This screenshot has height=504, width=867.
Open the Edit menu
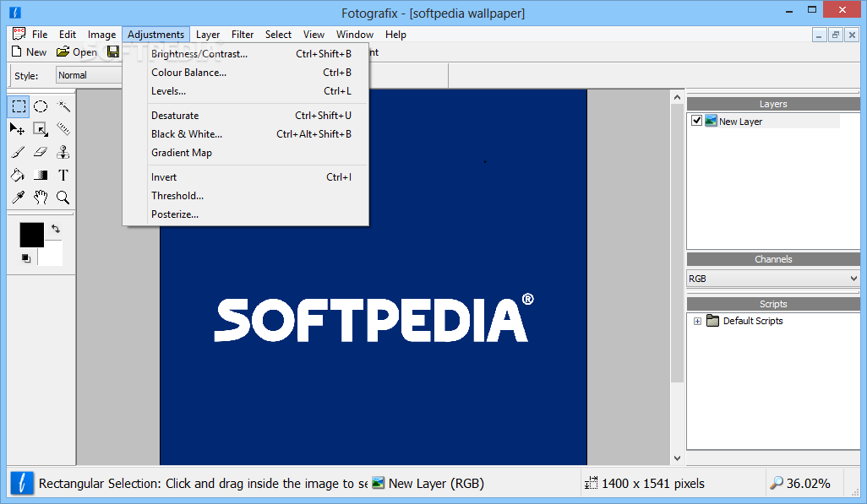point(68,35)
